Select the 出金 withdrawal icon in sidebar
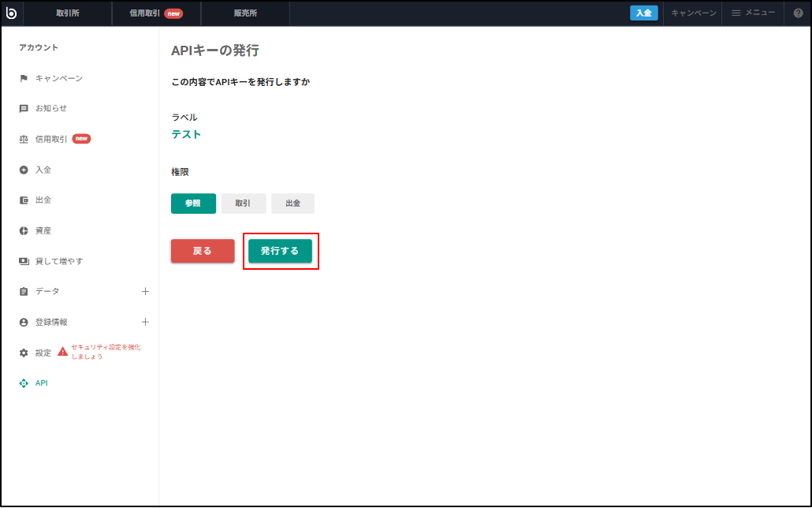 pyautogui.click(x=24, y=200)
